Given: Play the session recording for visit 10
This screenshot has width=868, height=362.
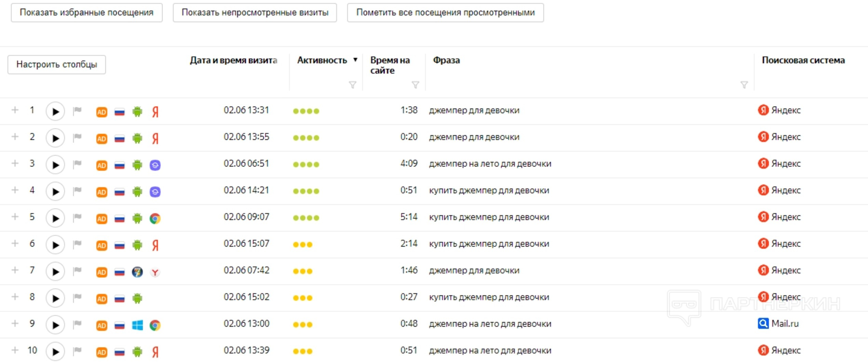Looking at the screenshot, I should (x=55, y=351).
